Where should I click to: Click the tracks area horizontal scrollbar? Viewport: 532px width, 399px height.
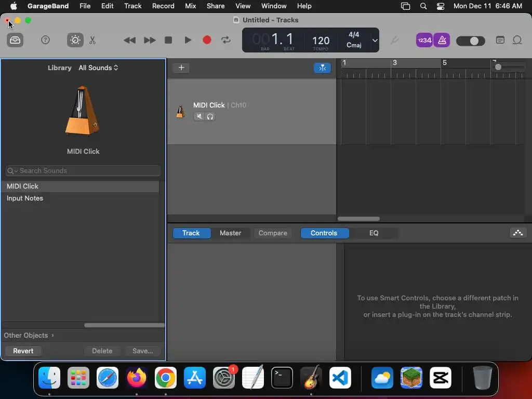pos(358,219)
